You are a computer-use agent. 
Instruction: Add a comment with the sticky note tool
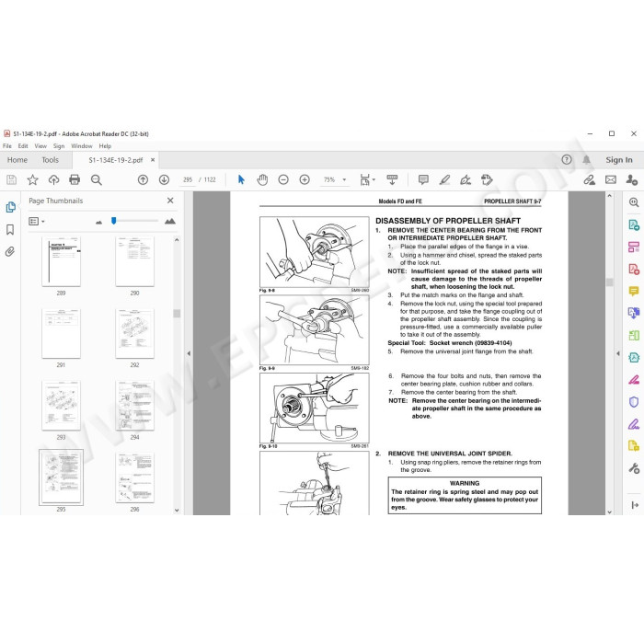423,180
